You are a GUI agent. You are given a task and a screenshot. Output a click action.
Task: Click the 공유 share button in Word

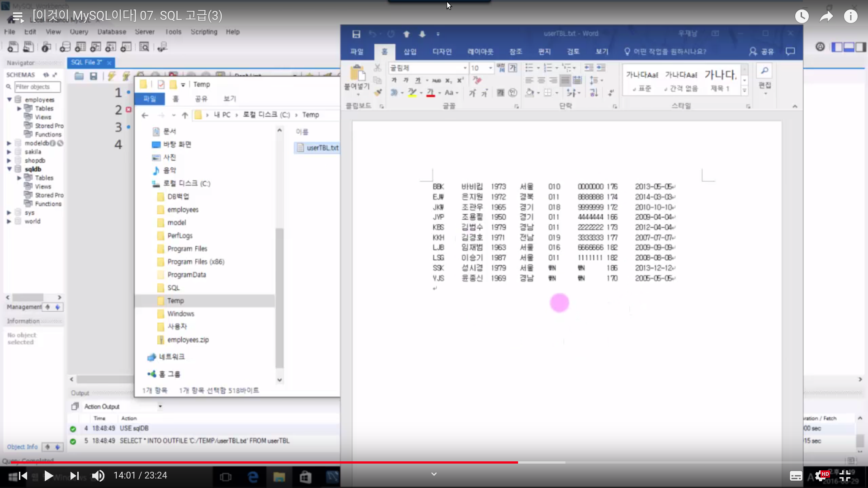coord(761,52)
